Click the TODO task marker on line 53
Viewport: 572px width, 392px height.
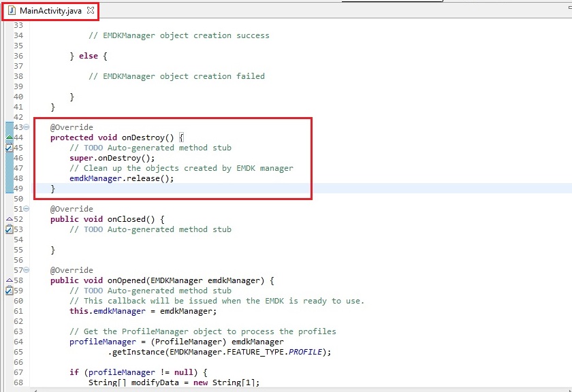9,229
